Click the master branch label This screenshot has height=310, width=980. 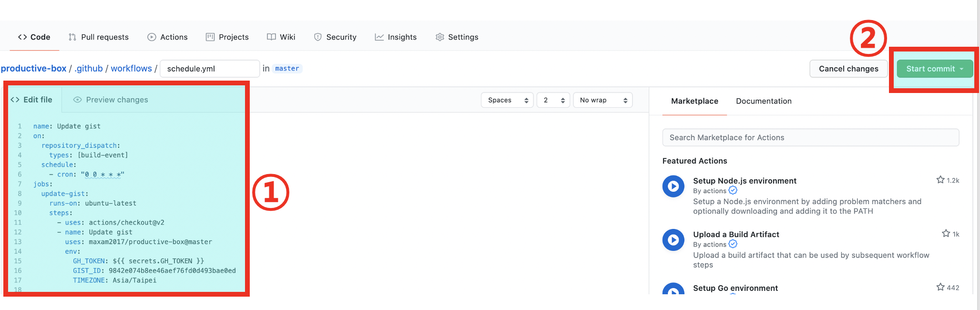(x=287, y=69)
